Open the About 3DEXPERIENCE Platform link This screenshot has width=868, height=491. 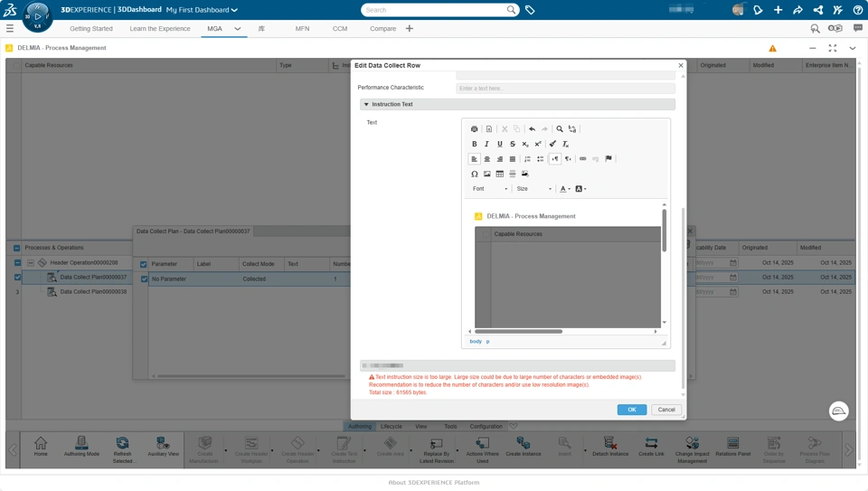(434, 483)
